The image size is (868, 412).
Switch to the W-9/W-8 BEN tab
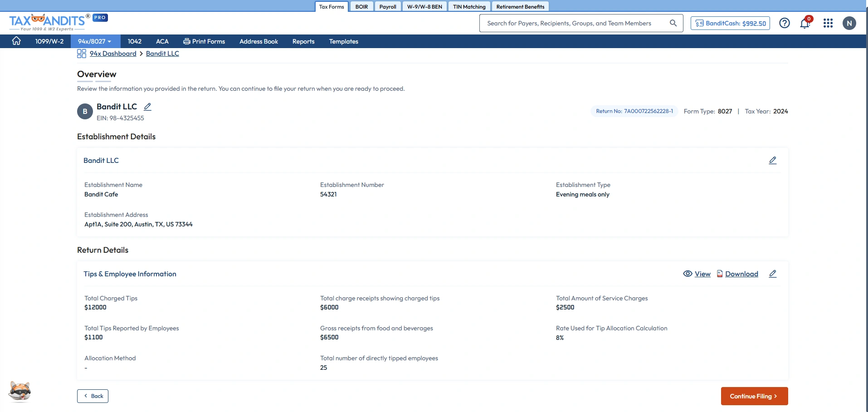click(424, 6)
